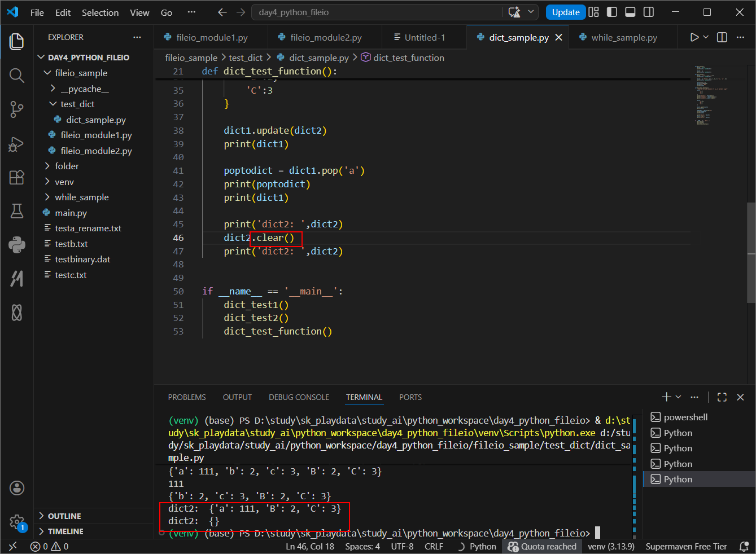This screenshot has width=756, height=554.
Task: Open the additional menus ellipsis in menu bar
Action: tap(192, 12)
